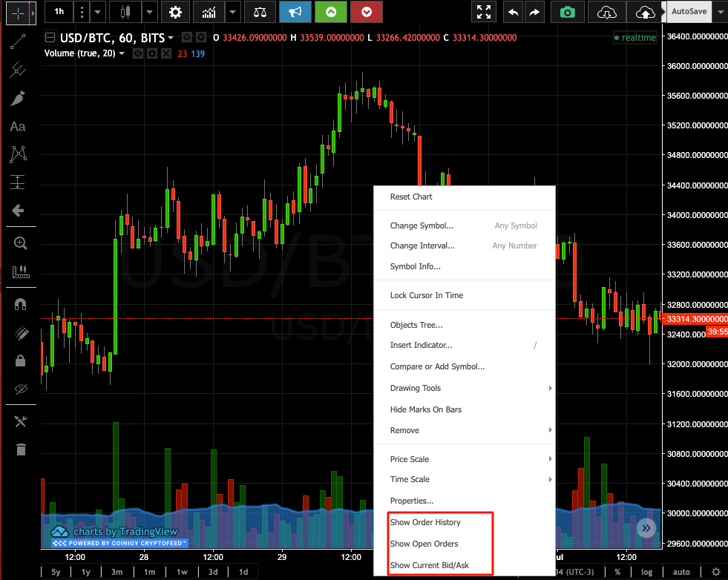Open the candlestick chart style icon
728x580 pixels.
pyautogui.click(x=125, y=12)
